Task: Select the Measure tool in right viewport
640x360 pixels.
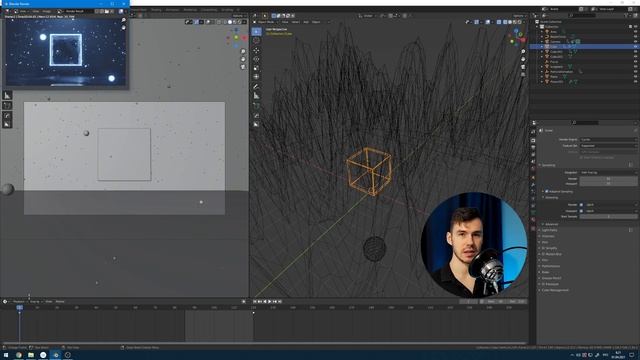Action: click(256, 96)
